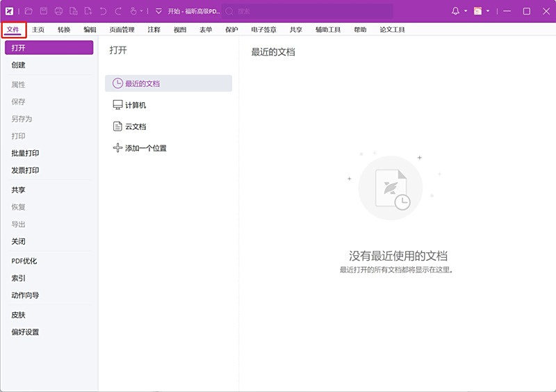Choose 云文档 in the open panel
The height and width of the screenshot is (392, 556).
(136, 126)
